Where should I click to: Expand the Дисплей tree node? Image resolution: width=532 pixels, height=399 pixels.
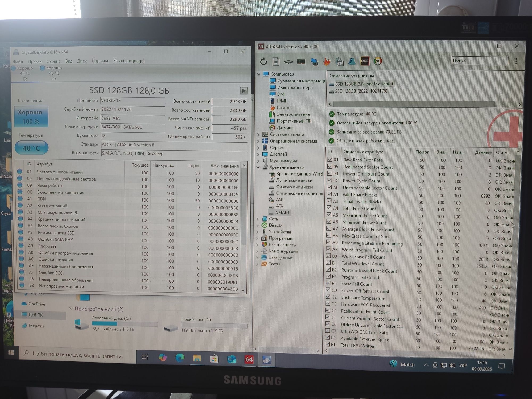(258, 154)
